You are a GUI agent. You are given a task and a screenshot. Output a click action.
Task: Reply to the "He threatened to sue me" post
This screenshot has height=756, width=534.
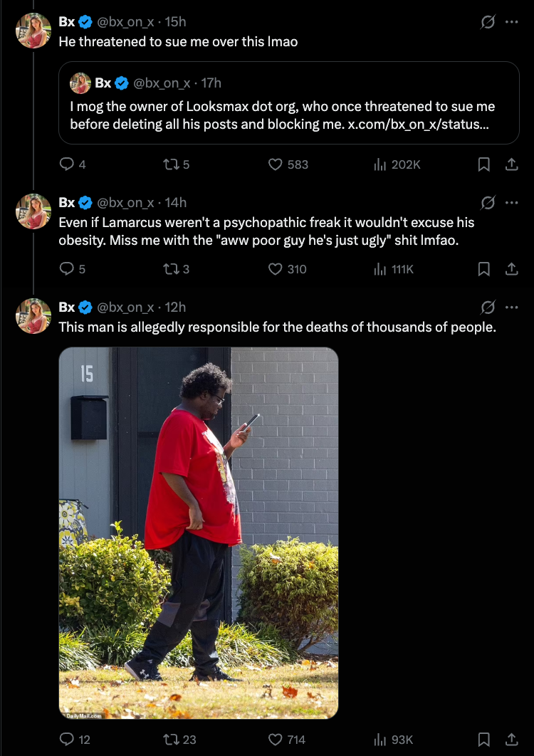click(x=67, y=164)
